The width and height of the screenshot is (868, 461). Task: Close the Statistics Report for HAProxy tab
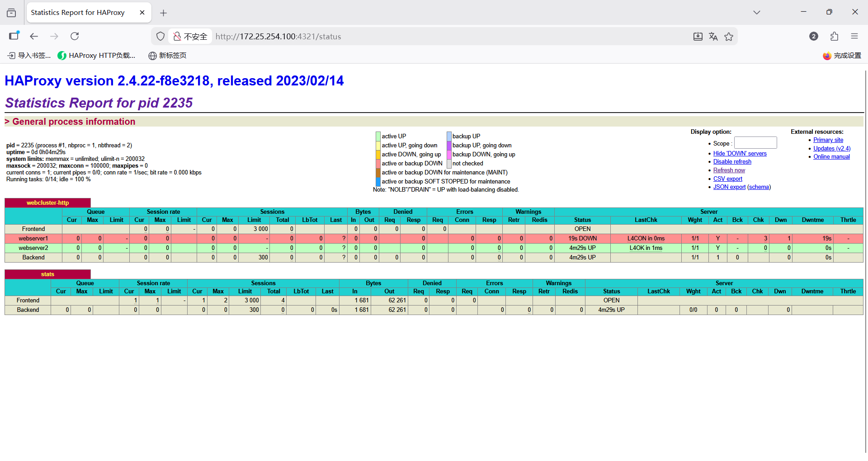[142, 13]
